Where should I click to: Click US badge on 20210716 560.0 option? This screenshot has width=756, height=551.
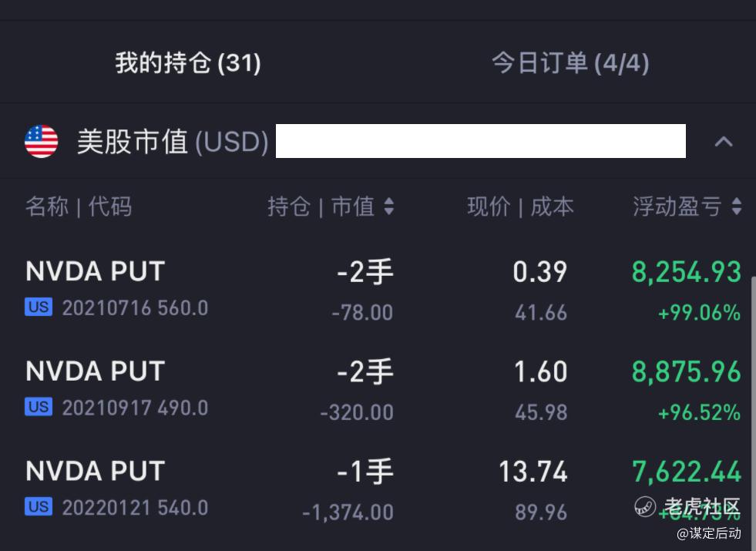[39, 307]
